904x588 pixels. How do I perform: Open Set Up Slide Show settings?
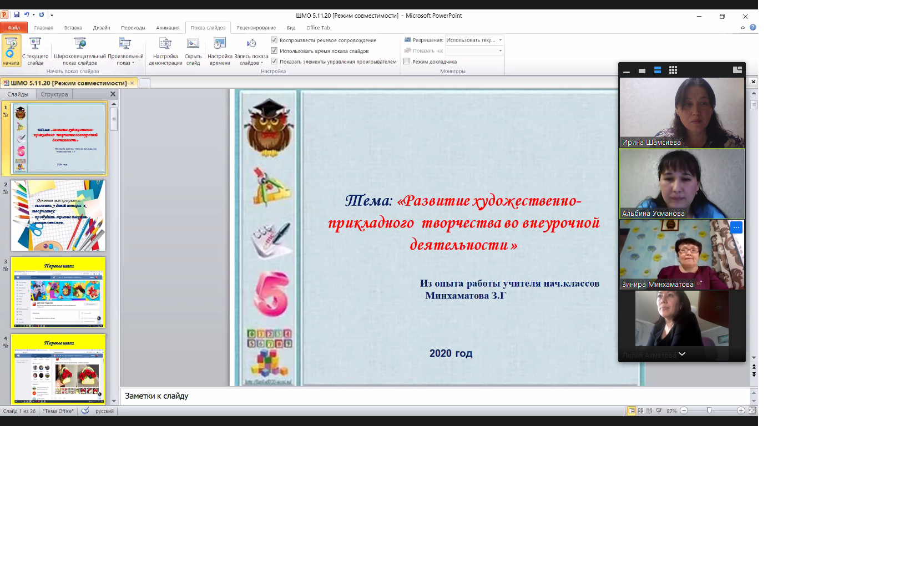click(x=165, y=51)
